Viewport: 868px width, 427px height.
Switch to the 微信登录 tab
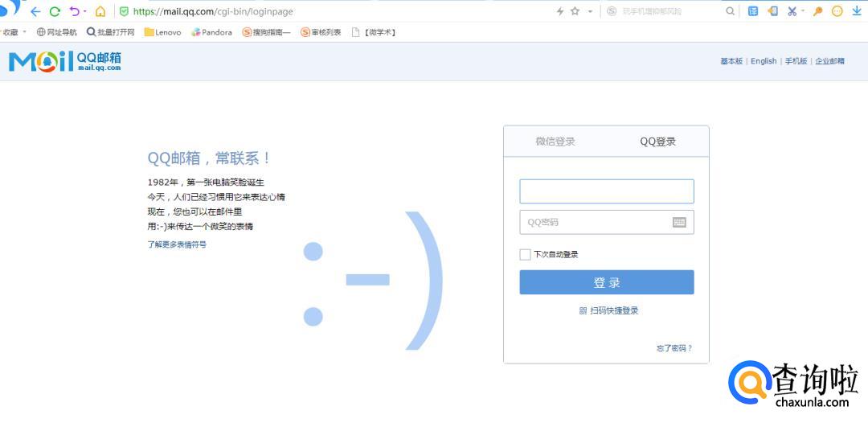(555, 142)
